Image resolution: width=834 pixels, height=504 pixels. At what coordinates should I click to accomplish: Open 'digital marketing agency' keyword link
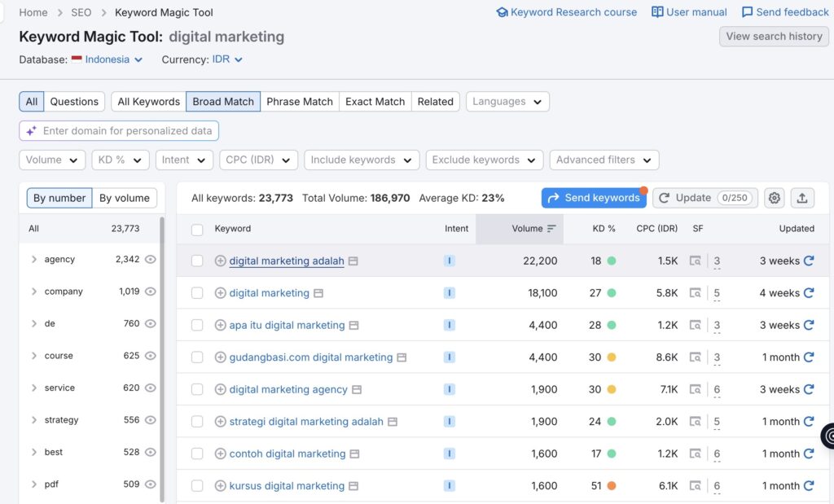288,390
